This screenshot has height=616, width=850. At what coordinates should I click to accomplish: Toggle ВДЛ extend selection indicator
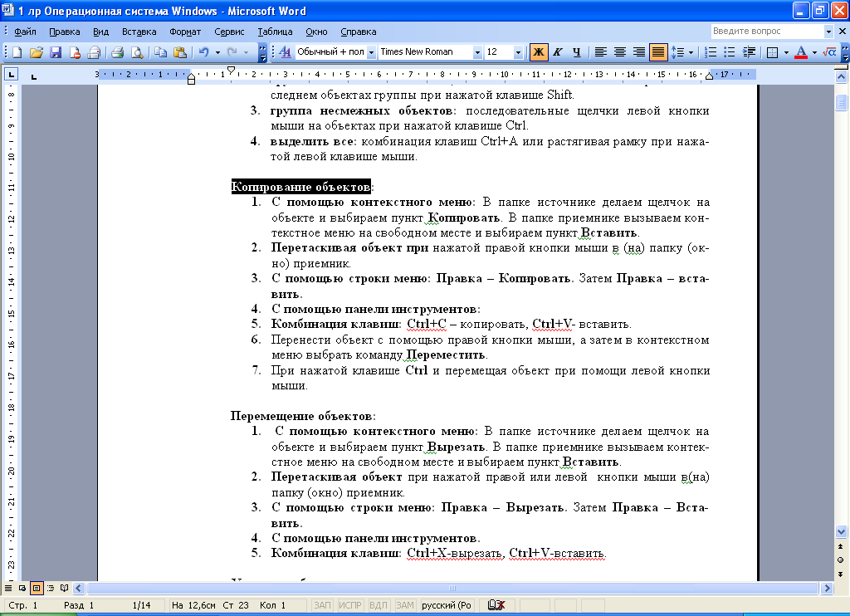(379, 605)
